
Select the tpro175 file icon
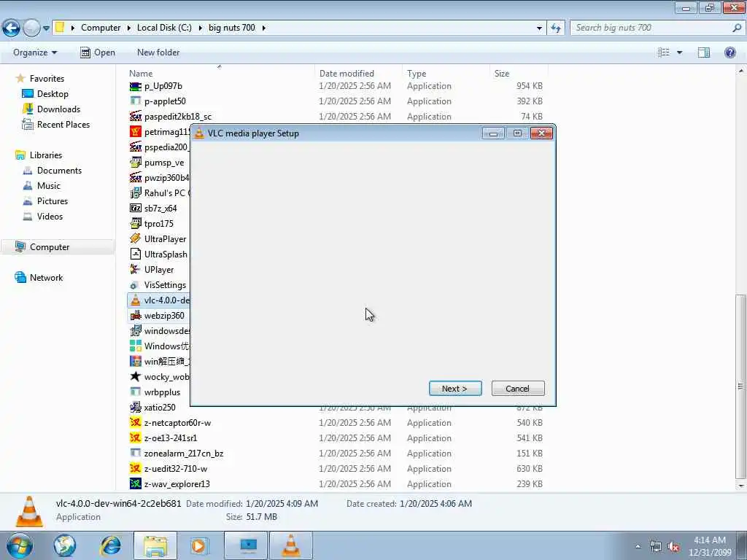point(135,223)
